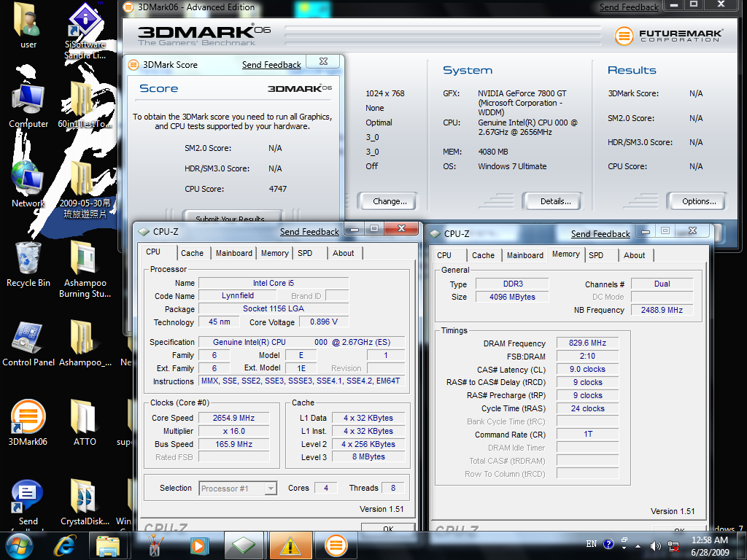Open the Computer desktop icon
747x560 pixels.
[28, 106]
